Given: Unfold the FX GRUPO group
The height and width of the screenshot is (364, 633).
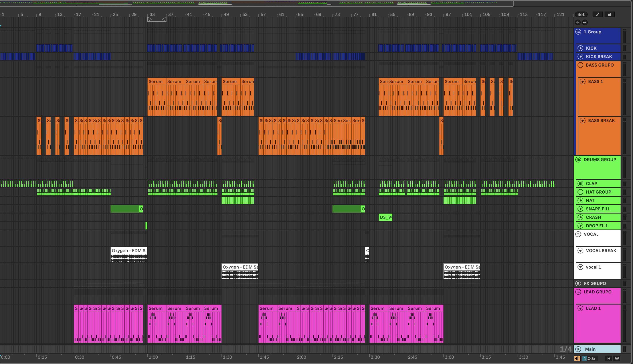Looking at the screenshot, I should tap(578, 283).
